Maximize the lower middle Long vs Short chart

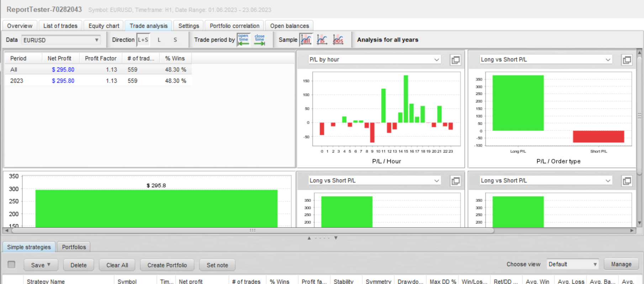(x=455, y=181)
